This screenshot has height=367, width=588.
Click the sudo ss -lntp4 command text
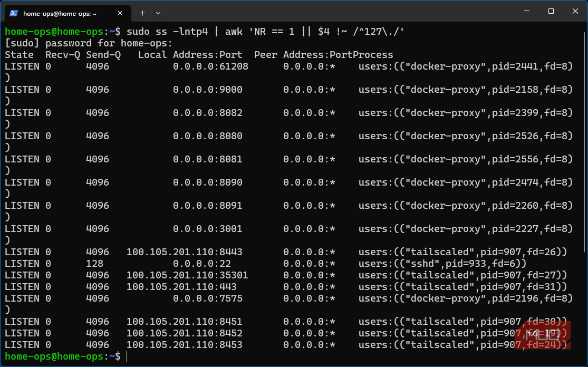tap(167, 32)
